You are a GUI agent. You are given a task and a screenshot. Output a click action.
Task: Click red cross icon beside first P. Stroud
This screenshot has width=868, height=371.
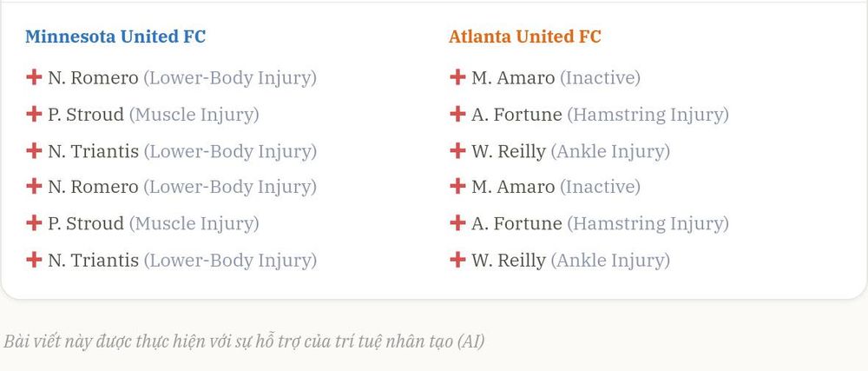[x=34, y=114]
